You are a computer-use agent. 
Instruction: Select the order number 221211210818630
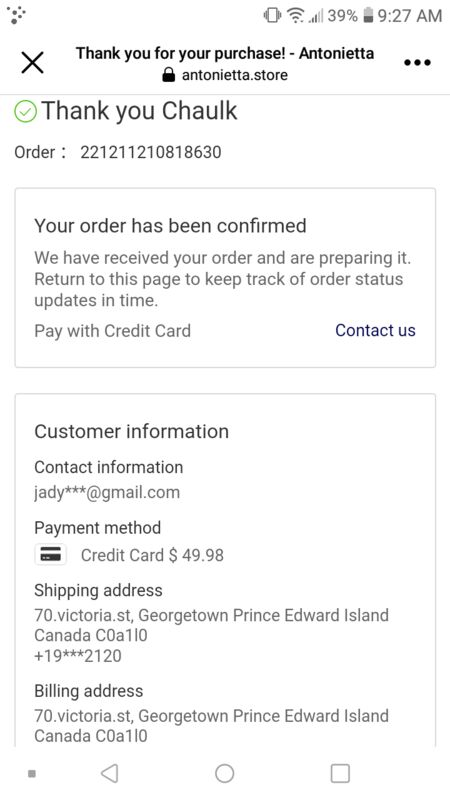pos(151,152)
